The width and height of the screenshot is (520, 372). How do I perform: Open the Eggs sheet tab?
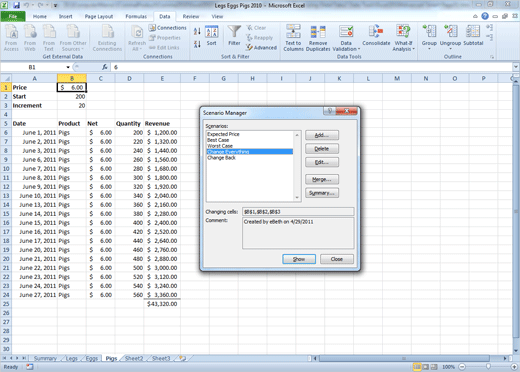tap(92, 358)
